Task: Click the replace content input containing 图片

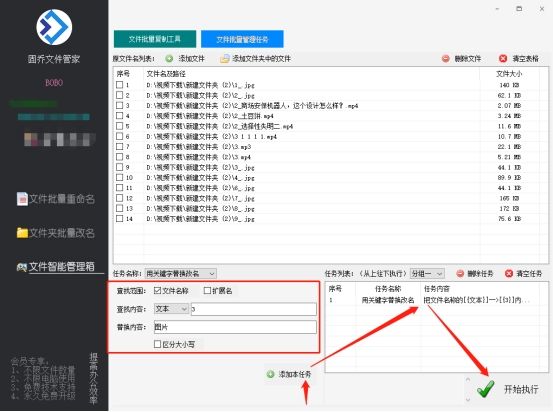Action: click(235, 327)
